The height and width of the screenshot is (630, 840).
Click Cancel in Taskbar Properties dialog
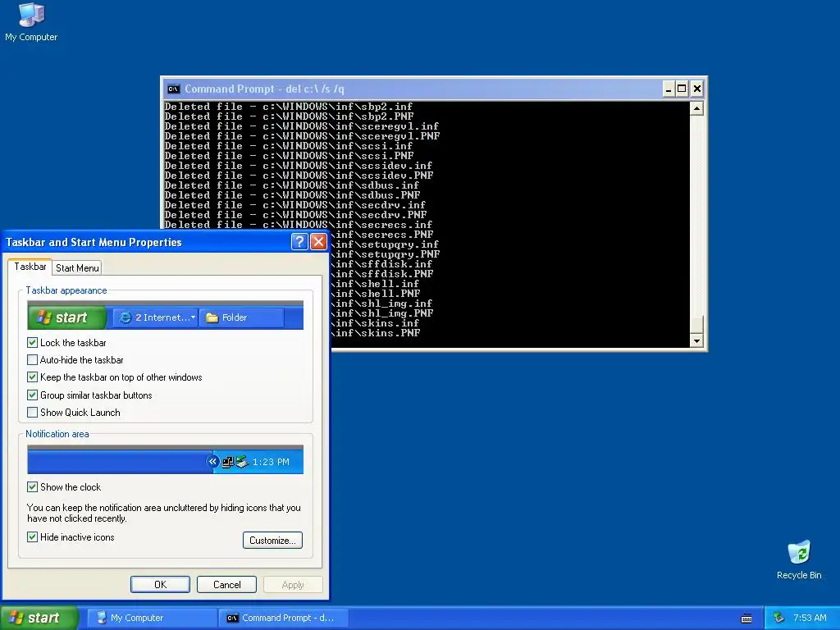[x=226, y=584]
